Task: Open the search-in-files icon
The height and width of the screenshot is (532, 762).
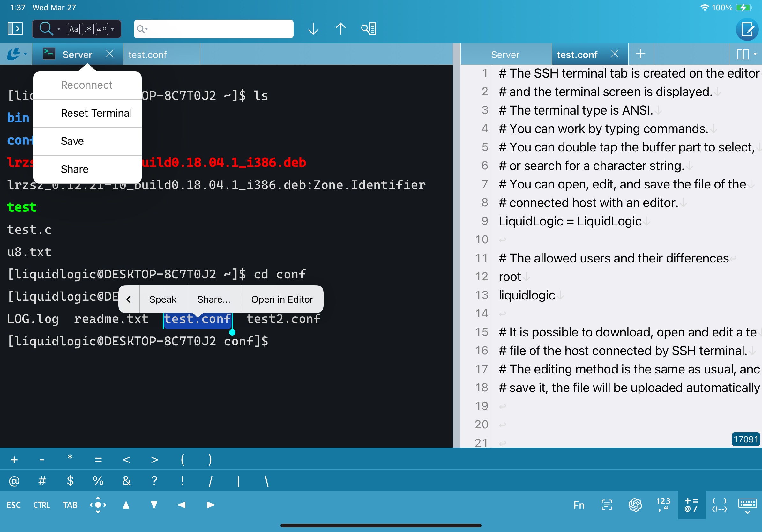Action: [368, 28]
